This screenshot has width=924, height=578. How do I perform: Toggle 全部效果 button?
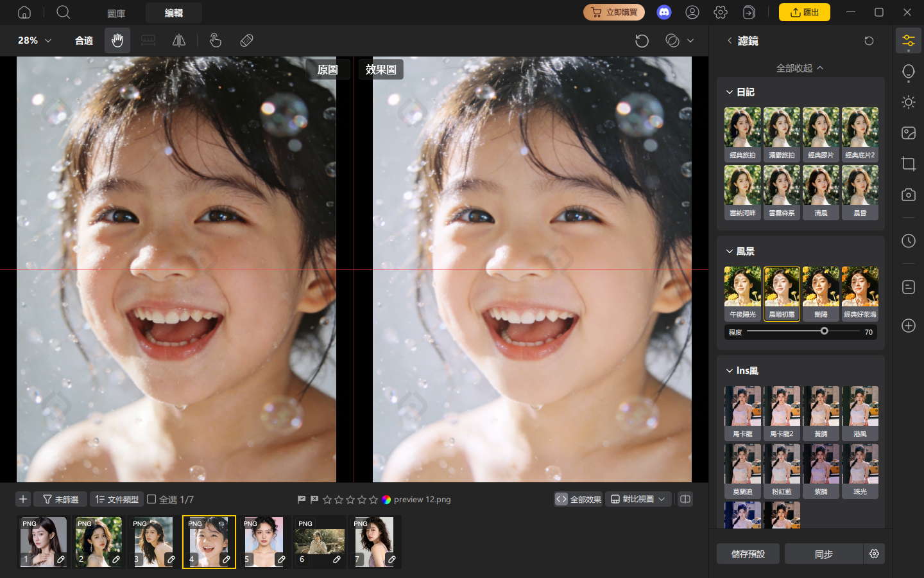(578, 499)
